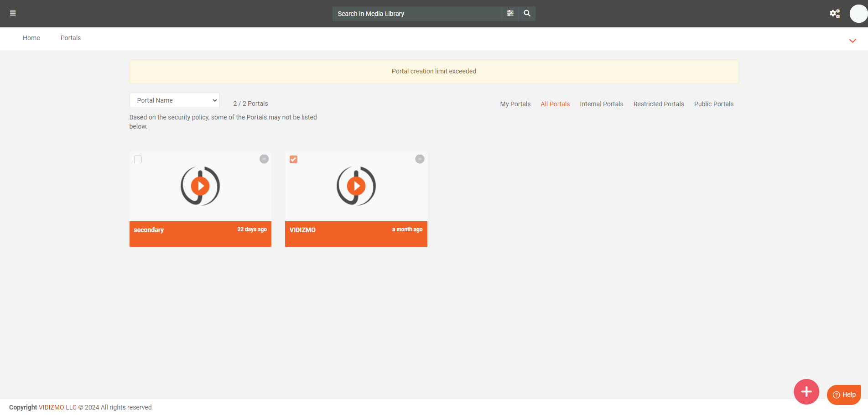
Task: Click the 'Portal creation limit exceeded' notice
Action: click(x=434, y=71)
